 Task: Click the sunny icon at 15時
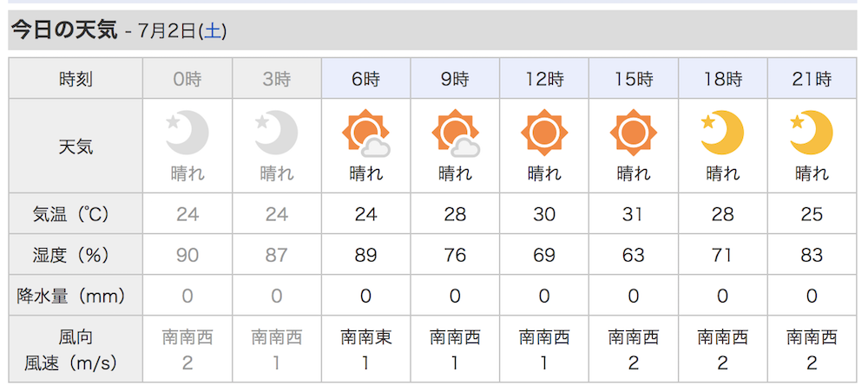pos(634,133)
